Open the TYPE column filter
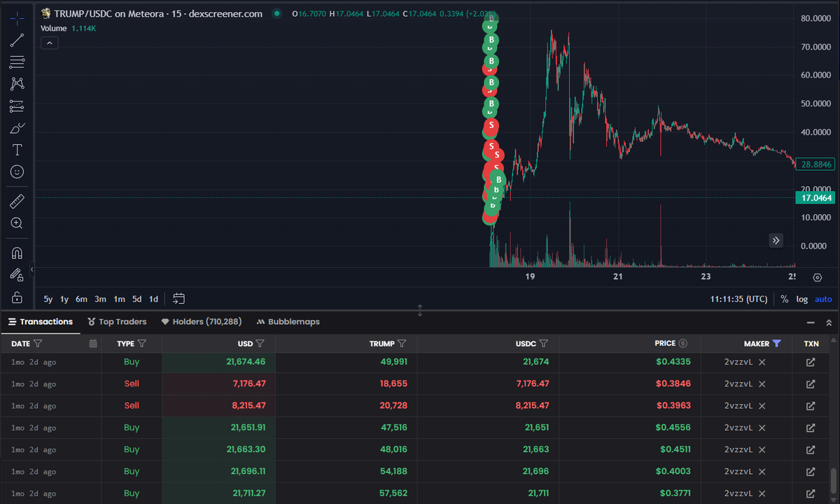 (x=142, y=344)
